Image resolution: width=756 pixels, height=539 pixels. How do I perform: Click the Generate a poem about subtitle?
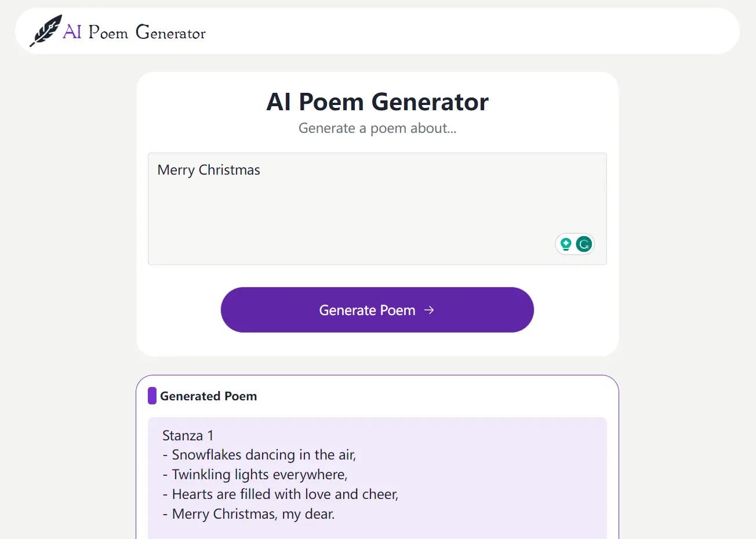377,128
